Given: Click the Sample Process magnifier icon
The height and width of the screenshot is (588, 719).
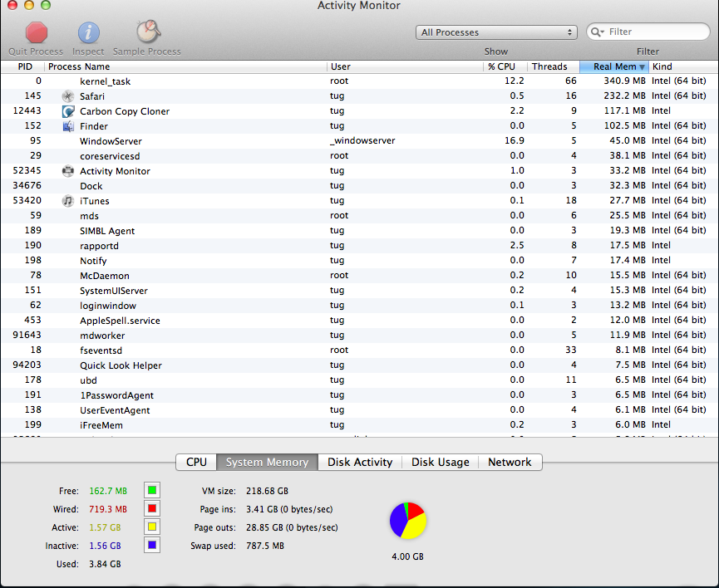Looking at the screenshot, I should tap(148, 32).
